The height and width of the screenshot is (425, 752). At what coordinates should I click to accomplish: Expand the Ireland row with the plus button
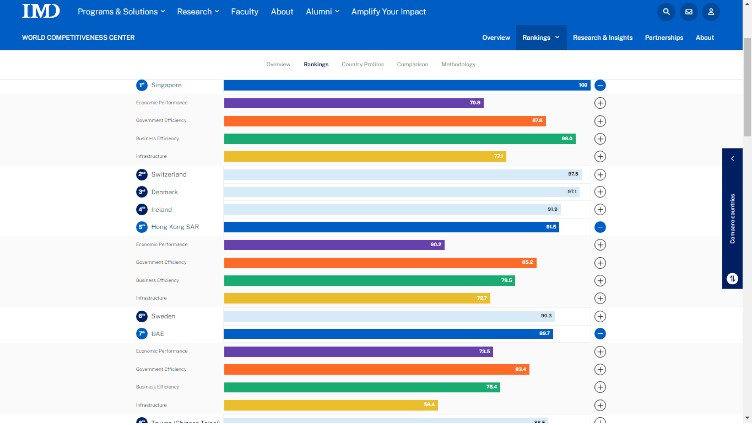(600, 210)
